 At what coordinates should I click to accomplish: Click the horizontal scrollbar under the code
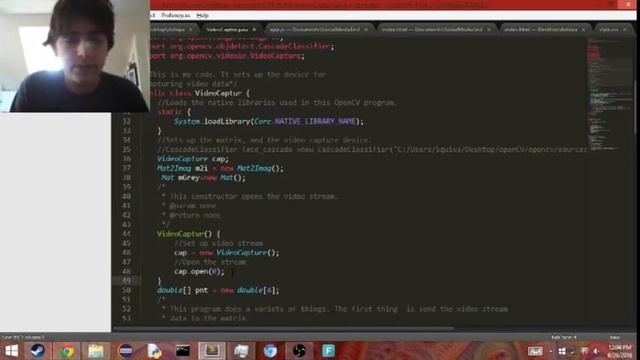pos(283,328)
